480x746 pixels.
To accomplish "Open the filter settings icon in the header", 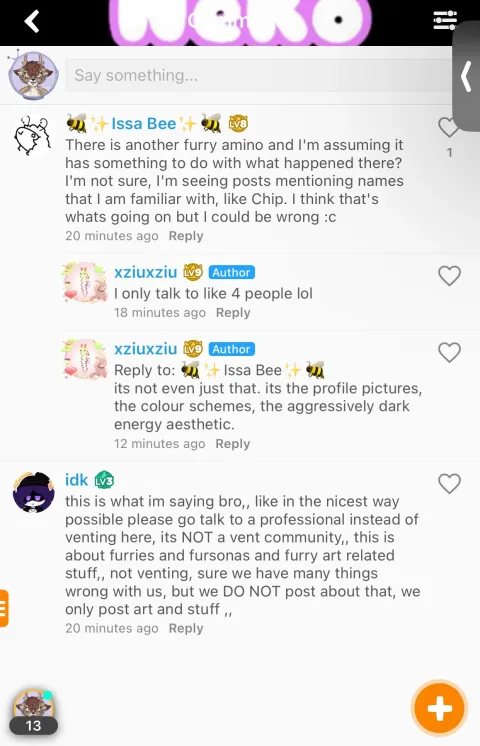I will click(445, 20).
